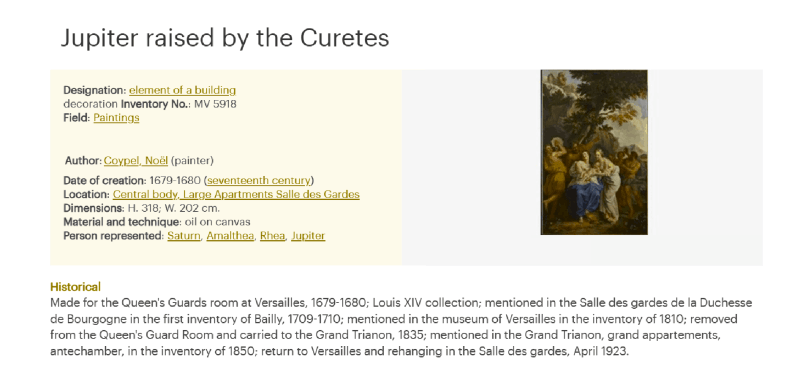Click the Historical section heading
The image size is (800, 392).
pyautogui.click(x=76, y=286)
